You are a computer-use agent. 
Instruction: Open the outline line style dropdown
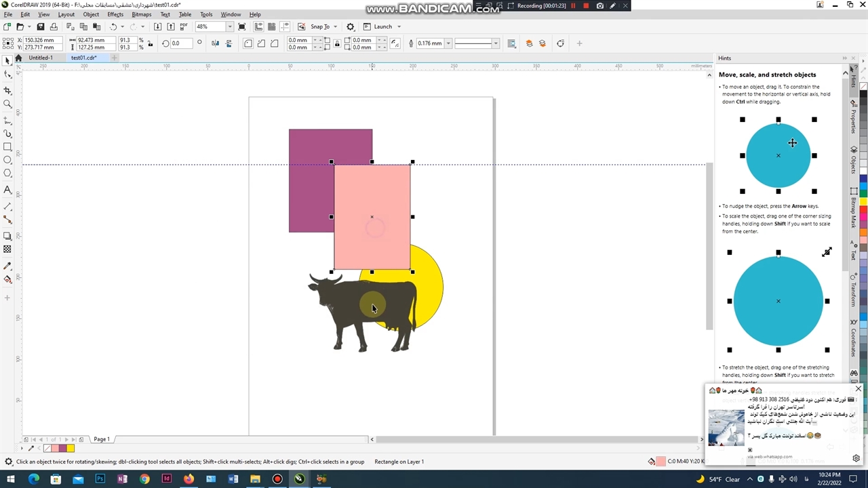coord(496,43)
